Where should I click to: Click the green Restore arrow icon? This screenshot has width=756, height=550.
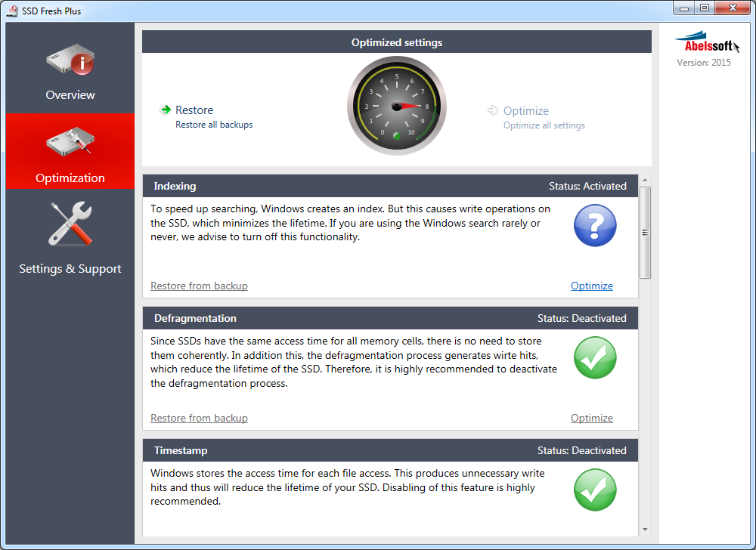coord(166,110)
